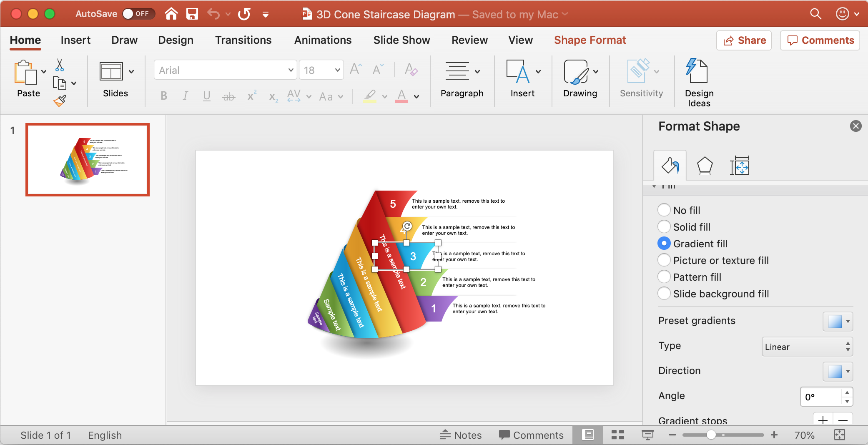Click the zoom slider handle
The width and height of the screenshot is (868, 445).
711,435
